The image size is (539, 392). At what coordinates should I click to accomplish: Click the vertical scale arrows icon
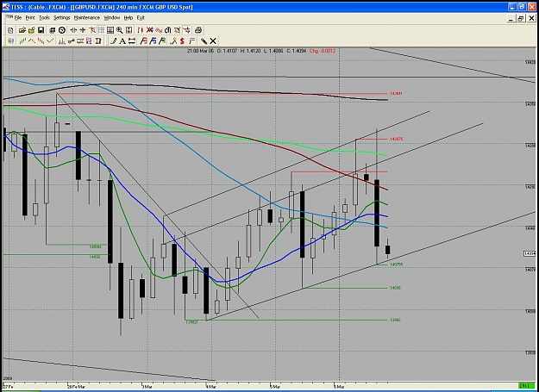tap(128, 30)
